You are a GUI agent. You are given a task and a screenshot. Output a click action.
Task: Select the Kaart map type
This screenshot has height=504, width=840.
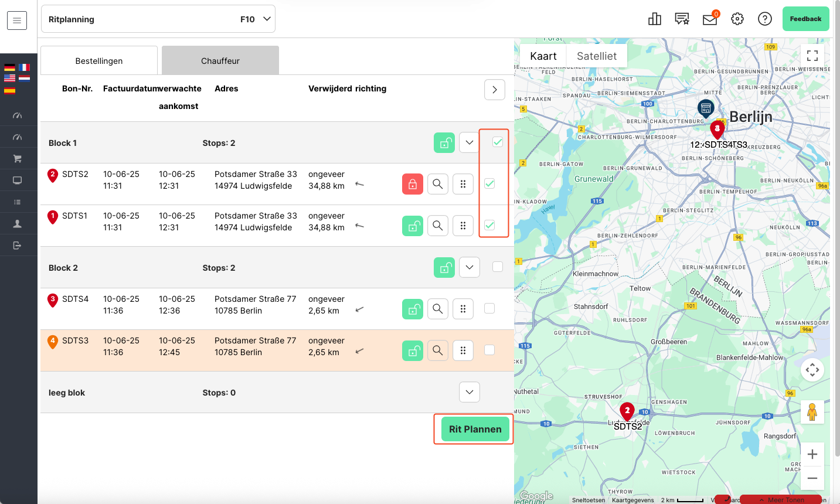pyautogui.click(x=543, y=56)
